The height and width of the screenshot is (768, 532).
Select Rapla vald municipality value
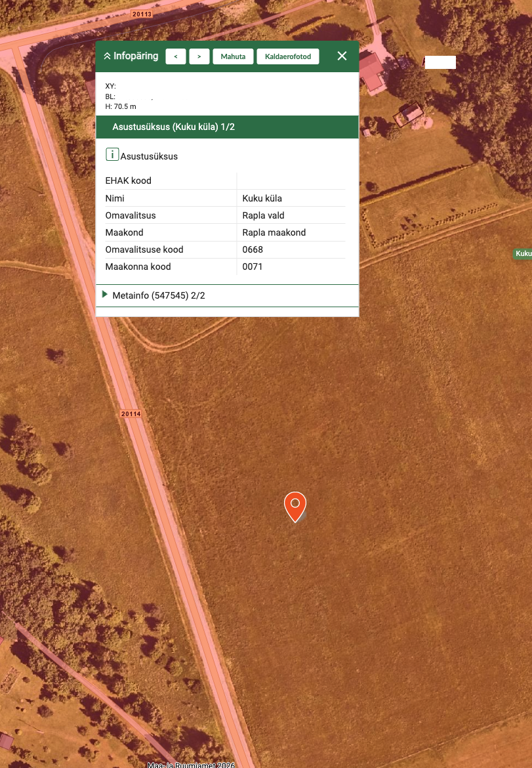tap(263, 215)
